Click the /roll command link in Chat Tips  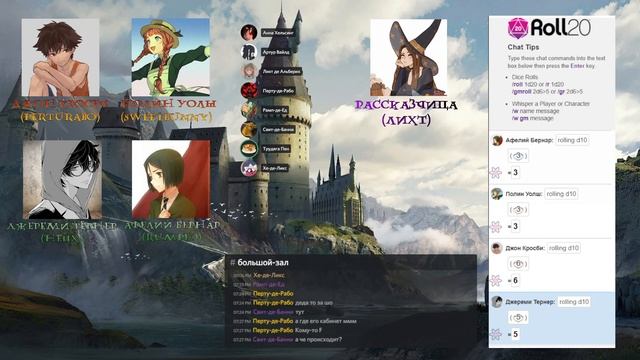517,84
